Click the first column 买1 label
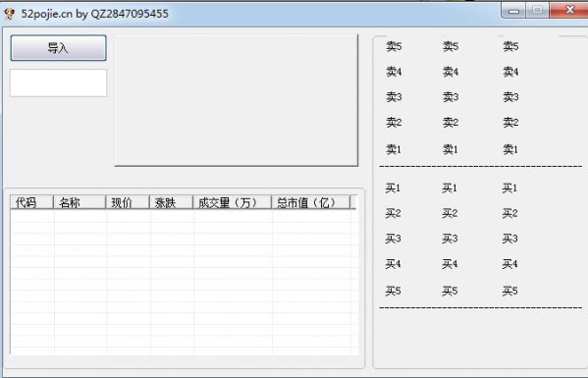 pos(393,188)
